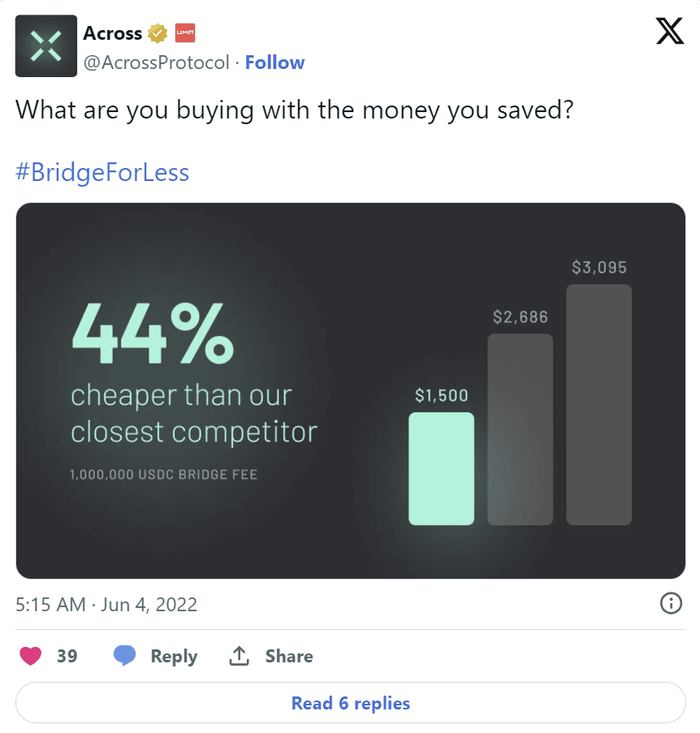The height and width of the screenshot is (733, 700).
Task: Click the red UMA affiliate badge
Action: tap(184, 33)
